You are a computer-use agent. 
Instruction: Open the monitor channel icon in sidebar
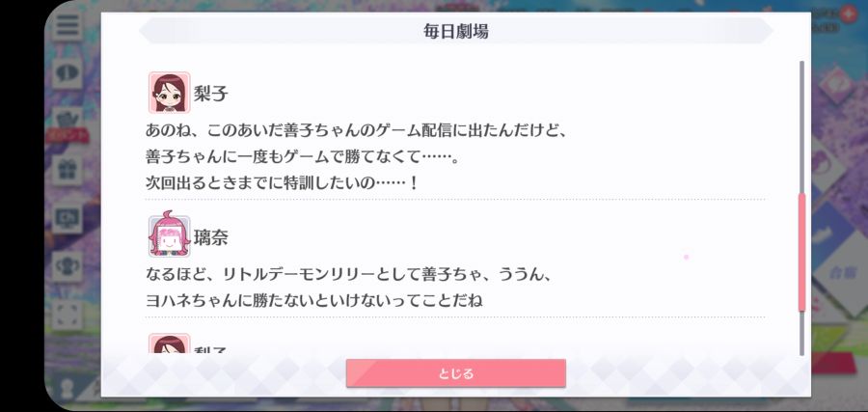click(68, 219)
